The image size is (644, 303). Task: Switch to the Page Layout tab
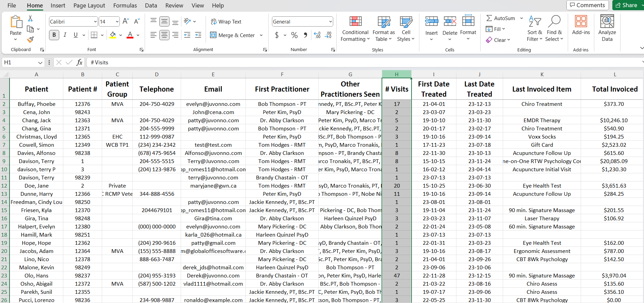click(89, 5)
